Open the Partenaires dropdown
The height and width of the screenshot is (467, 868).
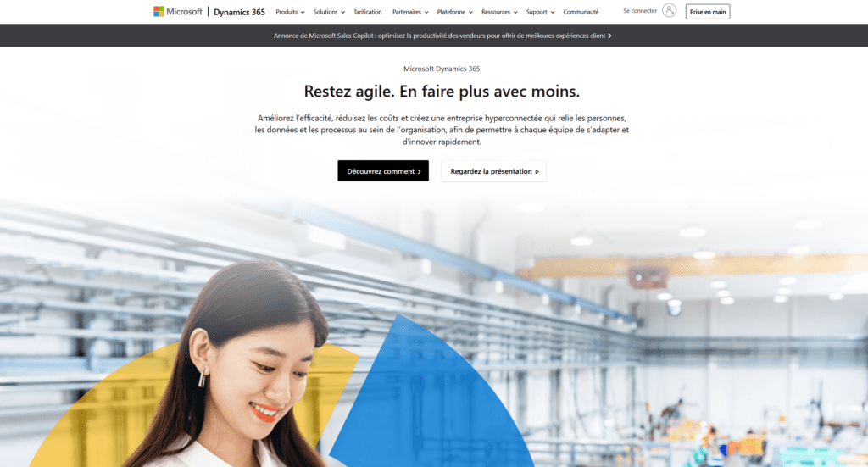(x=410, y=12)
